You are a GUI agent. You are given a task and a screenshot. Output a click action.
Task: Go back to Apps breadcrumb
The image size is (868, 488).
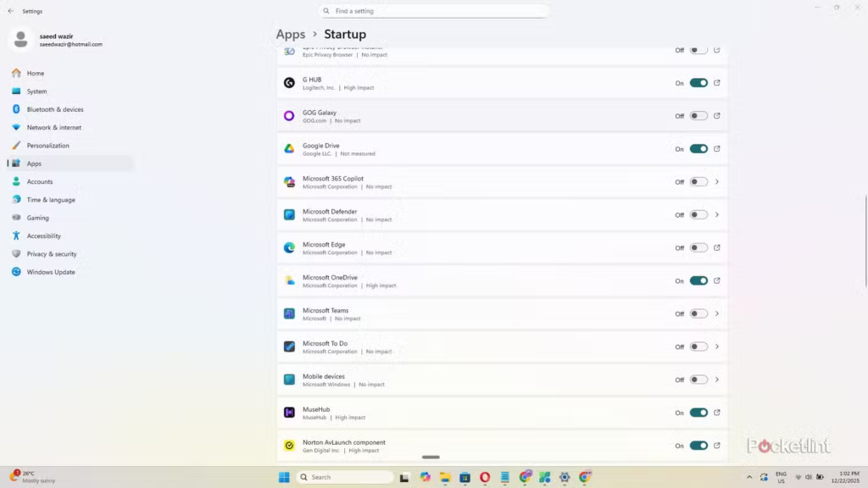[x=290, y=35]
